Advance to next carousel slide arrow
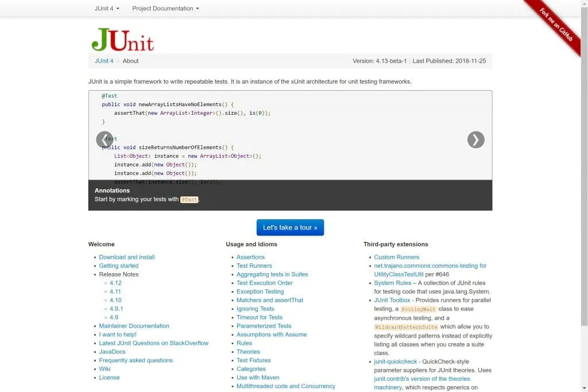The image size is (588, 392). point(476,140)
